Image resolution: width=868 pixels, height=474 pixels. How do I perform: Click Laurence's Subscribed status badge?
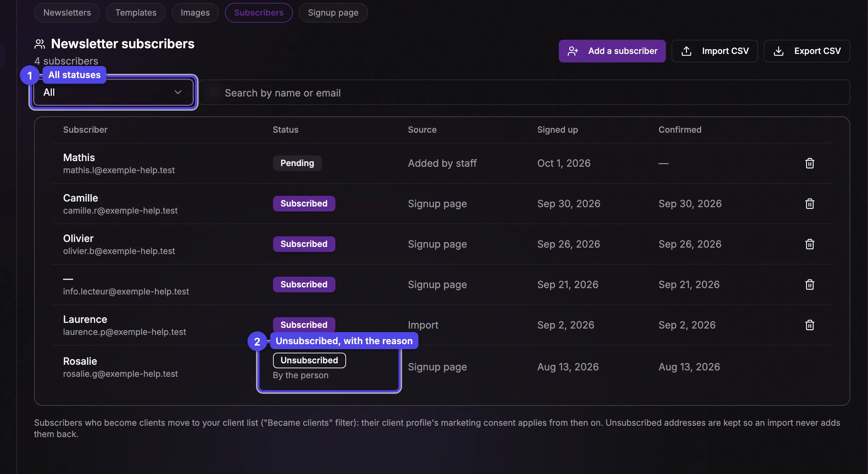[304, 325]
